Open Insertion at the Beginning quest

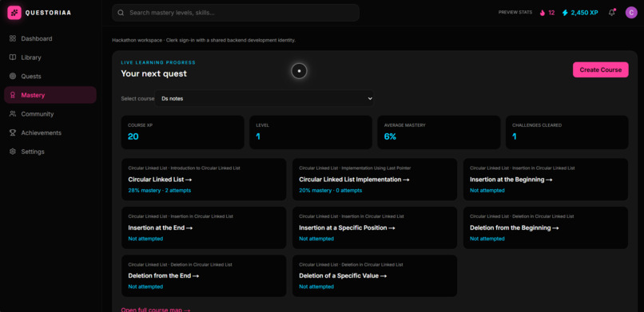(546, 180)
